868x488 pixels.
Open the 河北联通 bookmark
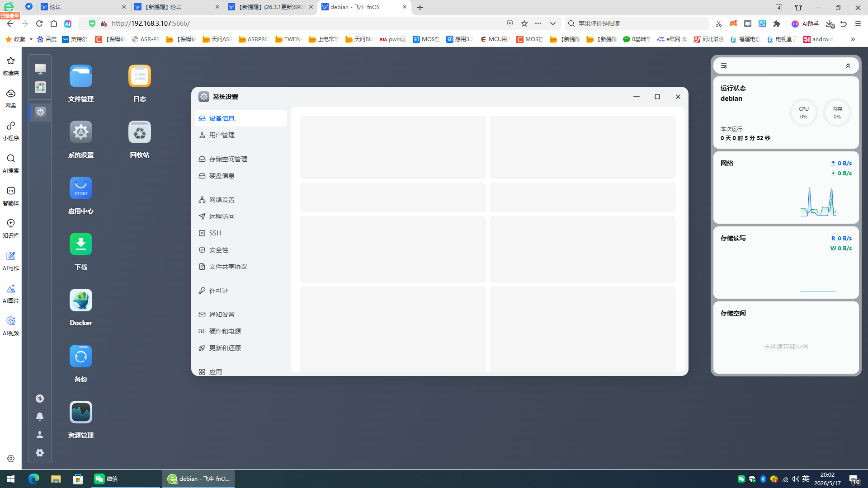click(708, 39)
